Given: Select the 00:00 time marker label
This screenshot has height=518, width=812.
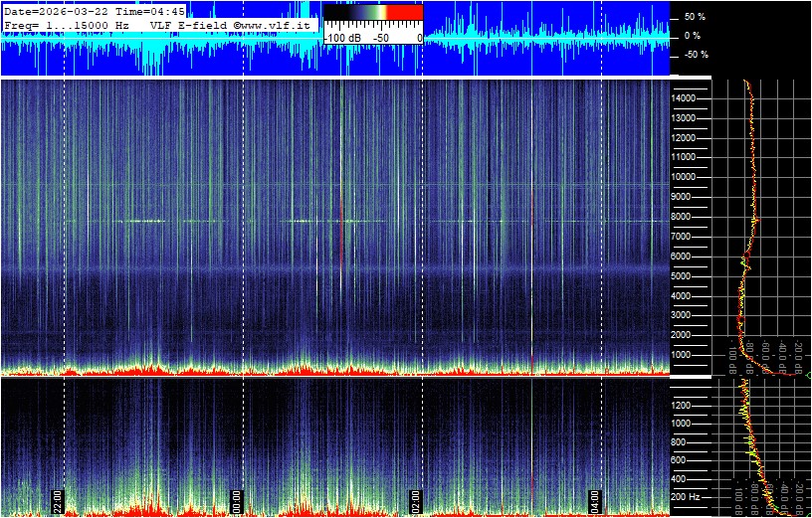Looking at the screenshot, I should click(236, 501).
